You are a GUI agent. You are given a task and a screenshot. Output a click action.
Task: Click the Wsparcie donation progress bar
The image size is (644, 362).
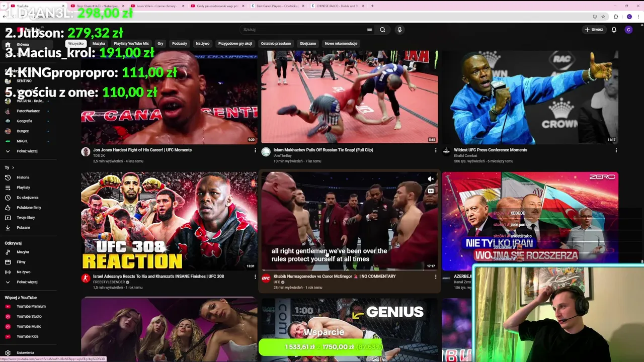click(320, 347)
